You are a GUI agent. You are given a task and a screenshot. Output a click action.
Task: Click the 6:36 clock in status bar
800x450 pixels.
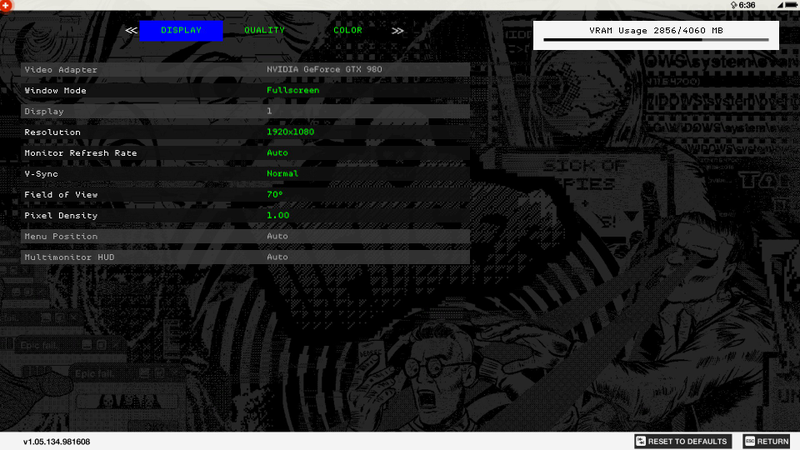[x=747, y=5]
